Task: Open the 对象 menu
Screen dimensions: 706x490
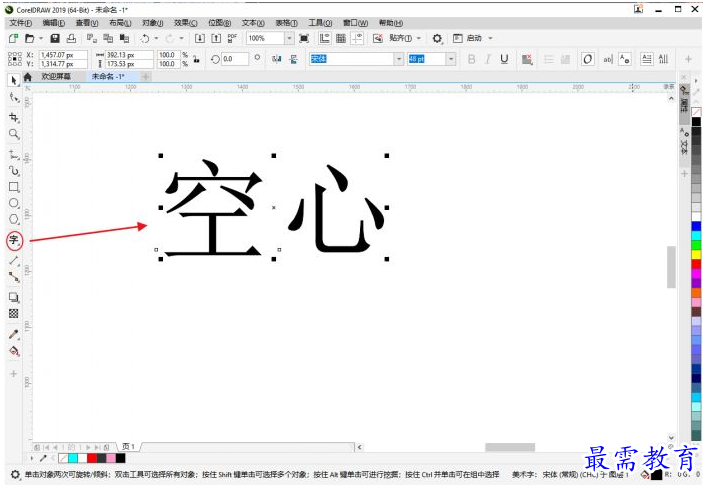Action: coord(152,23)
